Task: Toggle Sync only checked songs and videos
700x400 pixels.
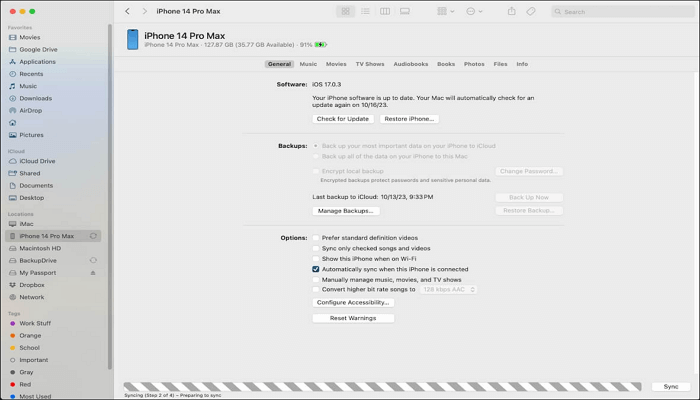Action: pyautogui.click(x=316, y=248)
